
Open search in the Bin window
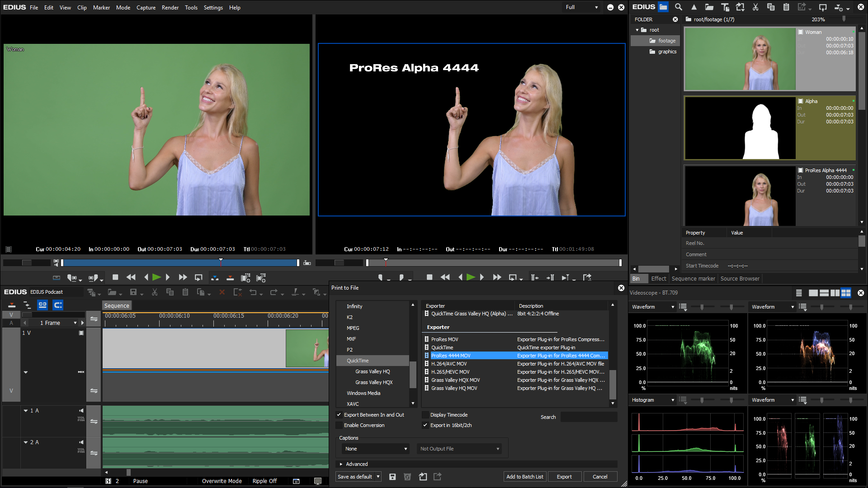coord(679,7)
